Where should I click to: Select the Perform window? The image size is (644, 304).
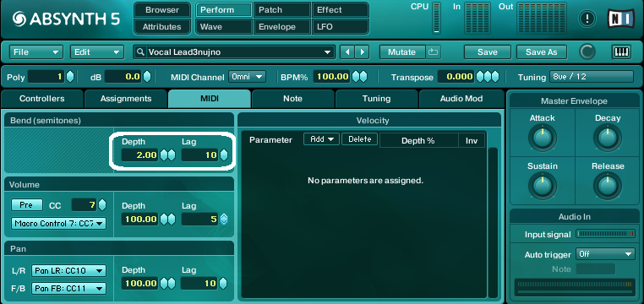point(224,10)
